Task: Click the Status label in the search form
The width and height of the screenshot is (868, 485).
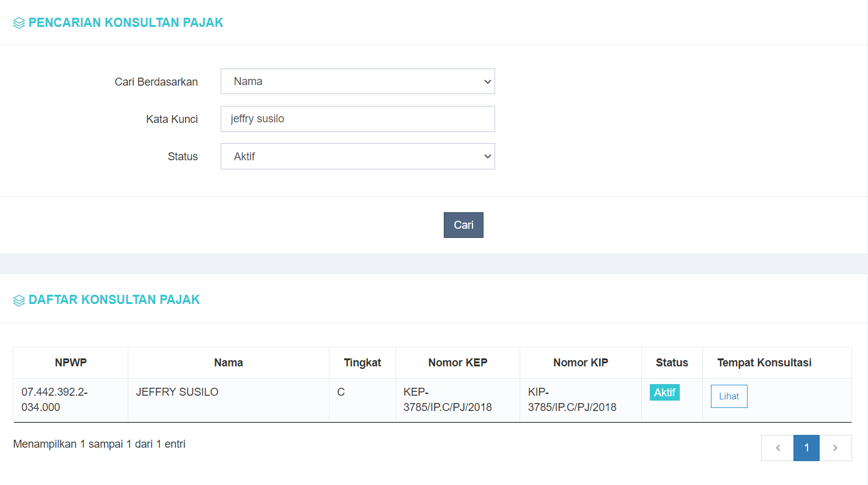Action: click(x=183, y=157)
